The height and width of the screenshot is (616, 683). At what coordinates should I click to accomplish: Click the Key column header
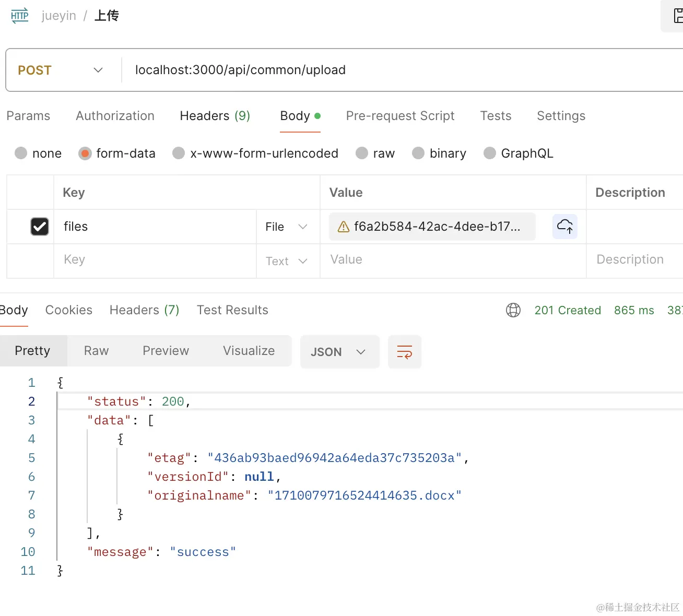74,193
